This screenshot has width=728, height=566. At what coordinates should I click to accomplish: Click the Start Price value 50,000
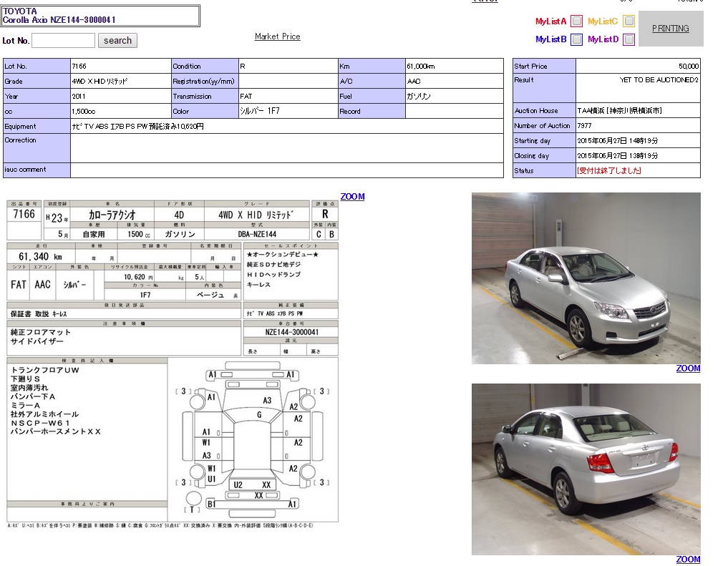tap(689, 67)
